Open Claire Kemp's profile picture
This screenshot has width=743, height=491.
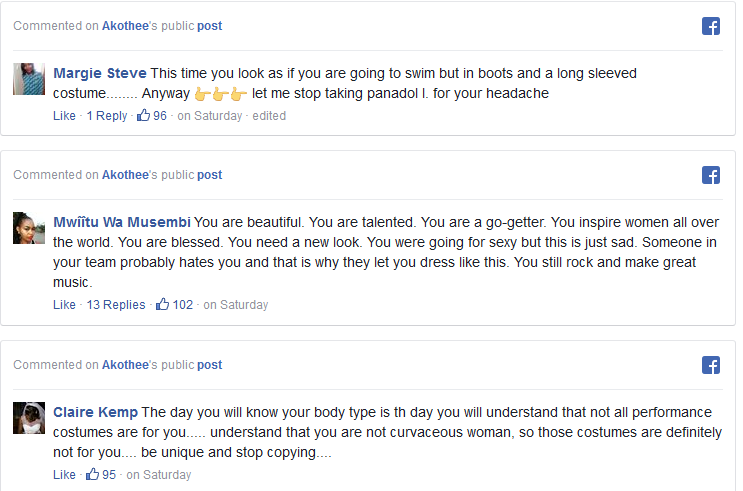point(29,417)
